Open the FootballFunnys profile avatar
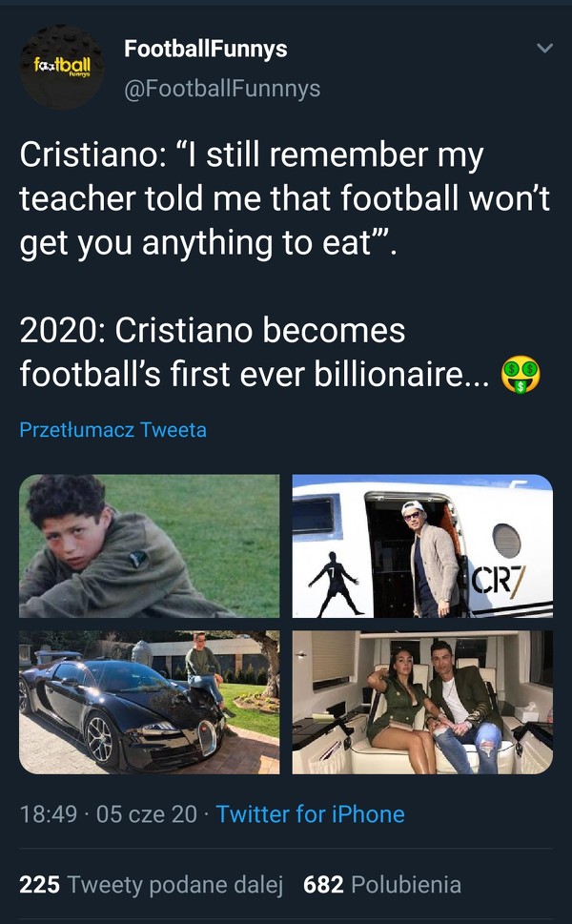 click(x=62, y=67)
